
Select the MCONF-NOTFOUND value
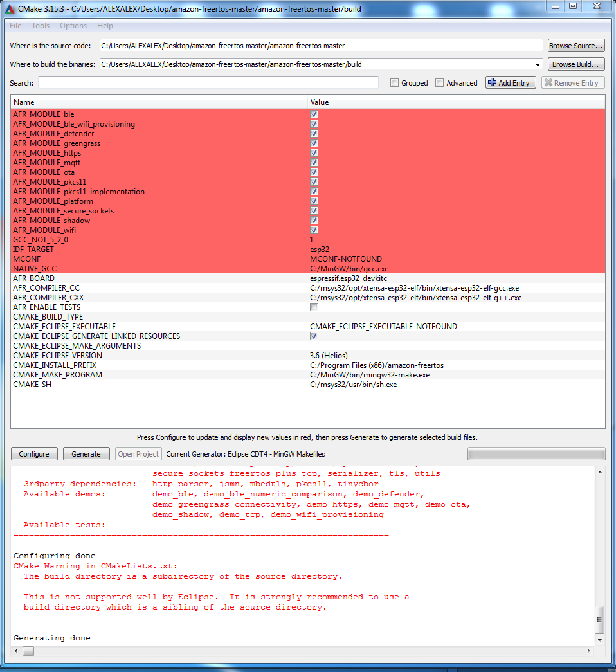coord(346,259)
